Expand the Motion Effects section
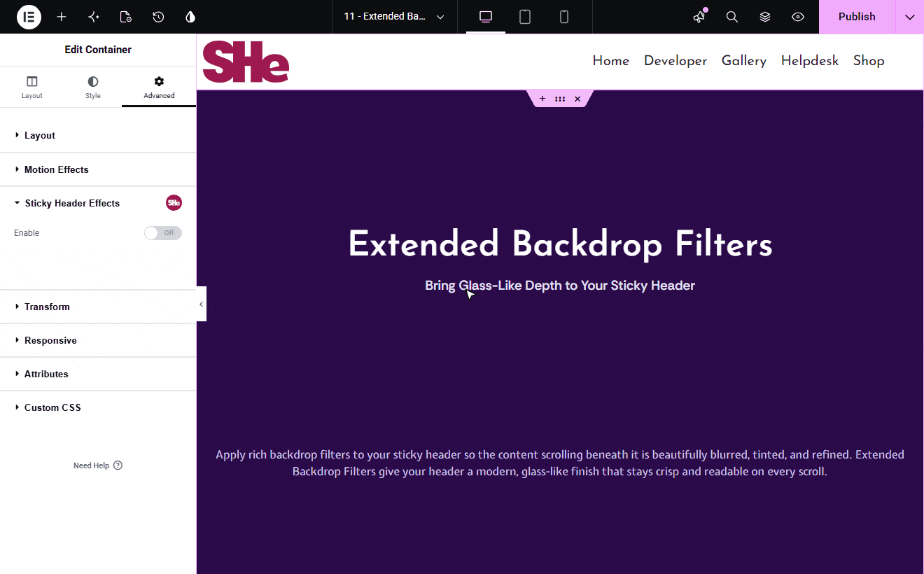The height and width of the screenshot is (574, 924). [98, 169]
